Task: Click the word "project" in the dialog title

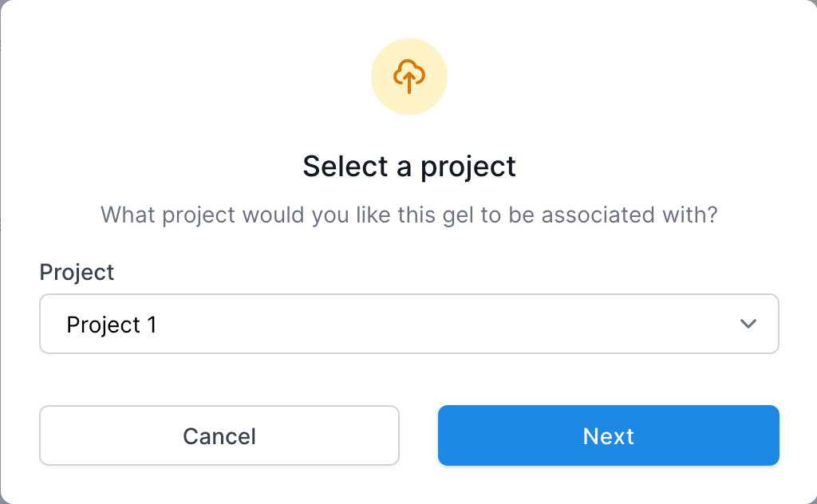Action: coord(468,167)
